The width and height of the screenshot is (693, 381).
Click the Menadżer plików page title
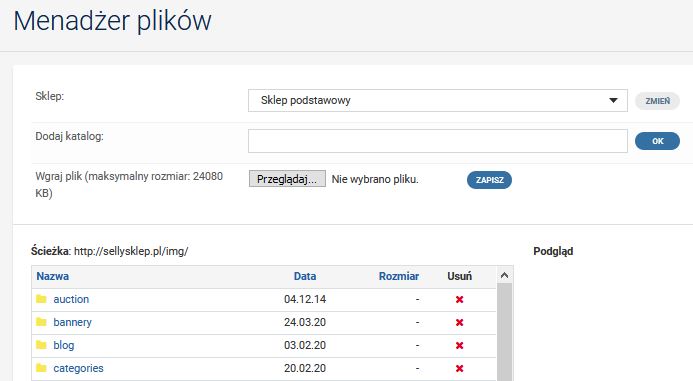coord(112,21)
